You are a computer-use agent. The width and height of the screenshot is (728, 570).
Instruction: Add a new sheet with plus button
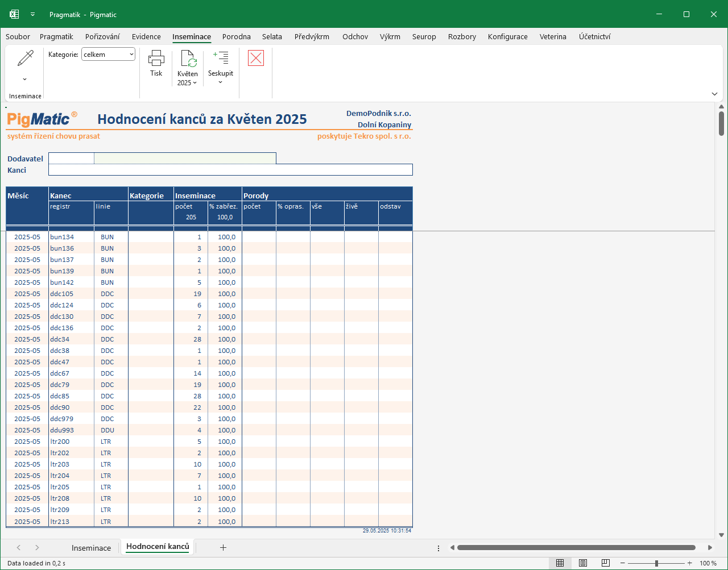pyautogui.click(x=223, y=548)
